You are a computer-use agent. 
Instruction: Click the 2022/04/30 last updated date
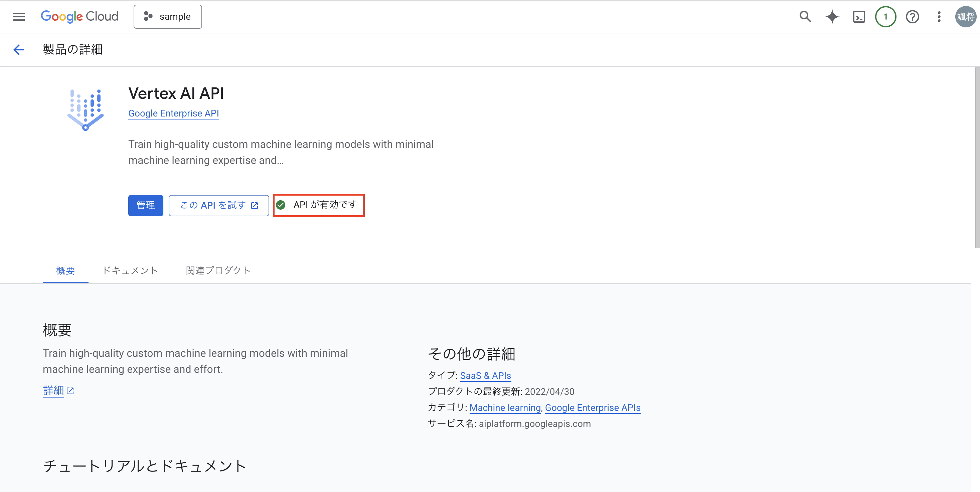click(x=549, y=392)
